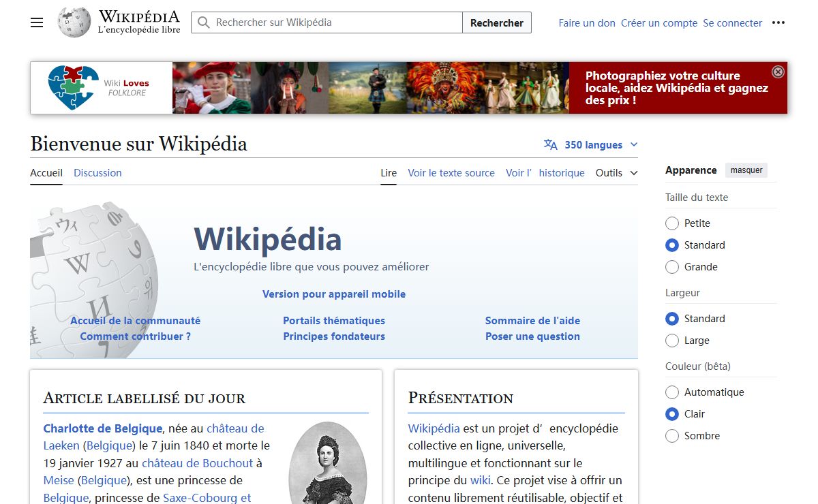This screenshot has height=504, width=818.
Task: Select the Lire tab
Action: click(389, 173)
